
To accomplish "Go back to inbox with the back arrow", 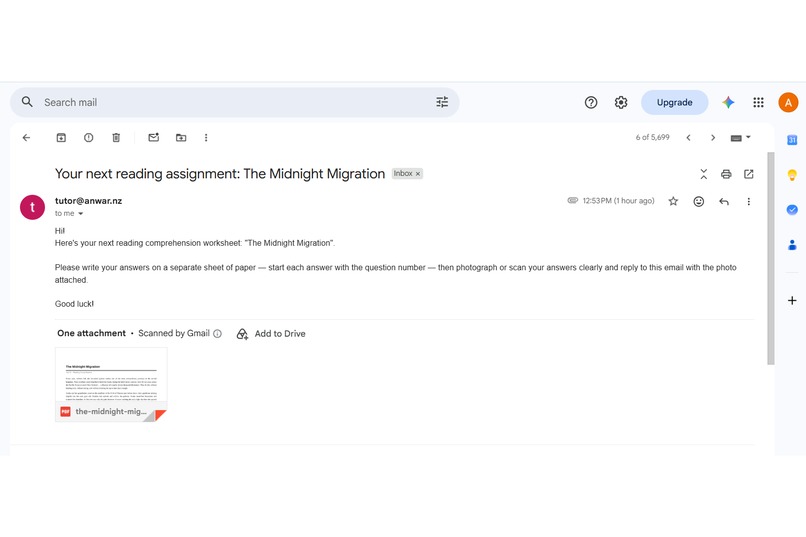I will (x=26, y=138).
